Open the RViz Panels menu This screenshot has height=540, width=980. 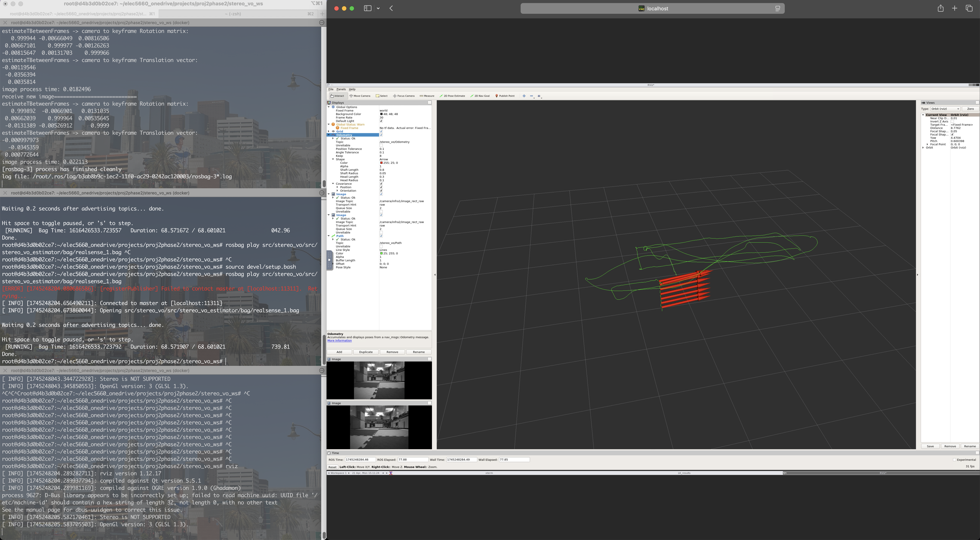341,89
